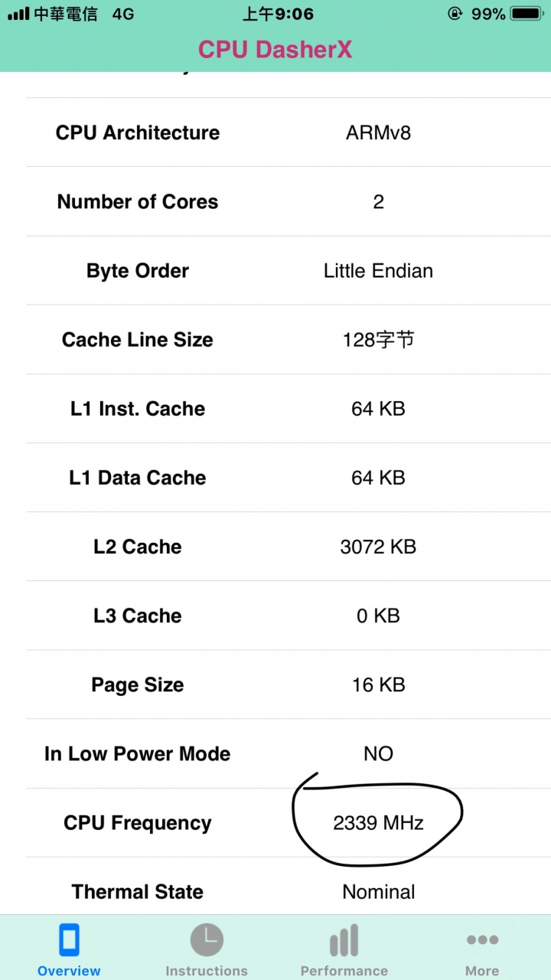The image size is (551, 980).
Task: Tap the Byte Order Little Endian value
Action: [378, 271]
